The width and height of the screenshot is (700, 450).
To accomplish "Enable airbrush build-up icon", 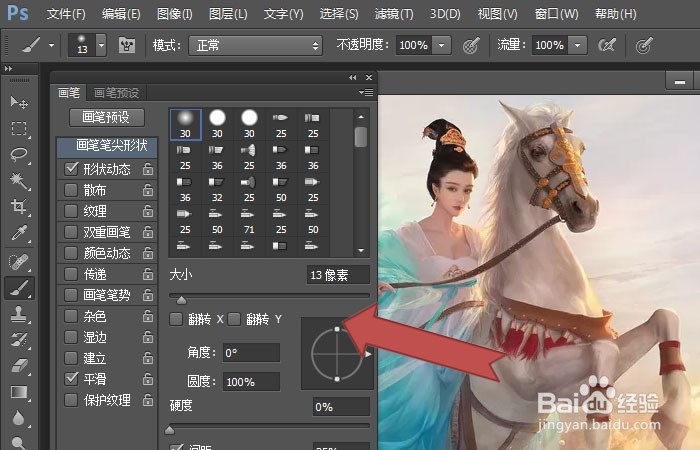I will [607, 45].
